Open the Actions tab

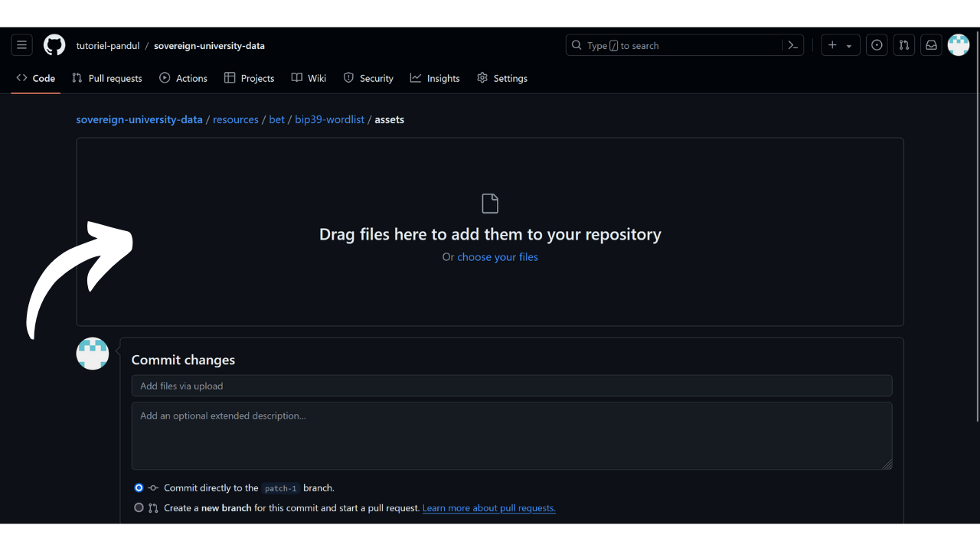coord(184,78)
